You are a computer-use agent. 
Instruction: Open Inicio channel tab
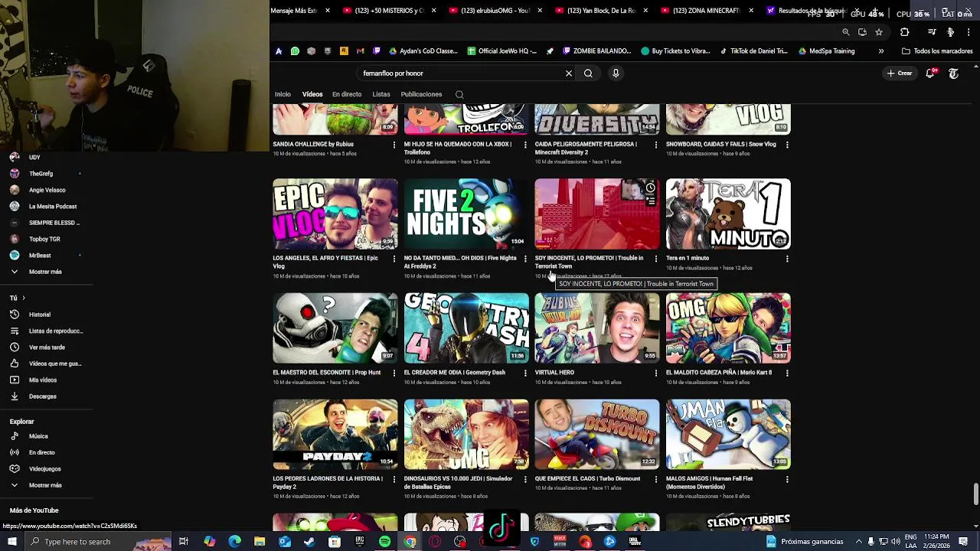click(283, 94)
